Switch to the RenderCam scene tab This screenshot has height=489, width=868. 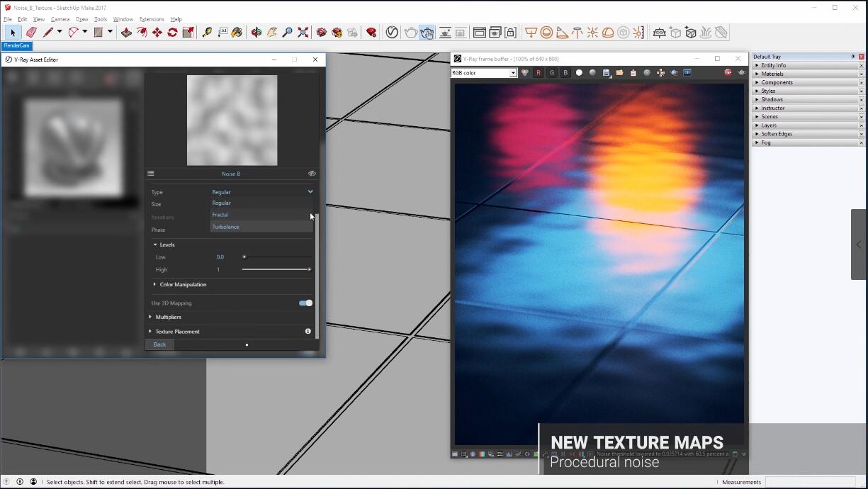click(17, 45)
